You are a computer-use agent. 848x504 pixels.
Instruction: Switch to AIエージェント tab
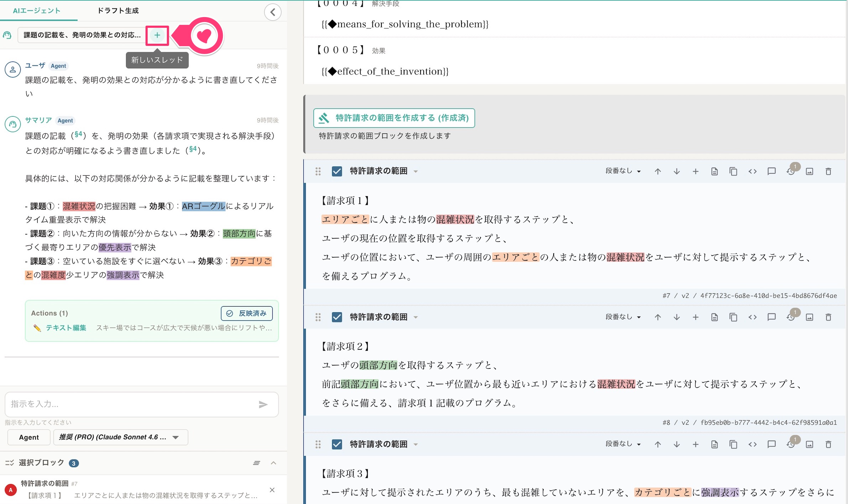coord(37,11)
